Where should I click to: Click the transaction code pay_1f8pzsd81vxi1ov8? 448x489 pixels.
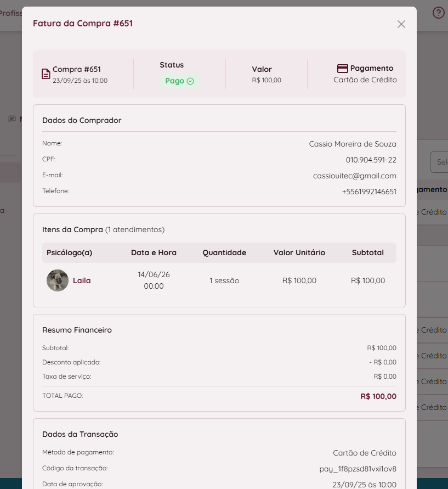pos(358,469)
